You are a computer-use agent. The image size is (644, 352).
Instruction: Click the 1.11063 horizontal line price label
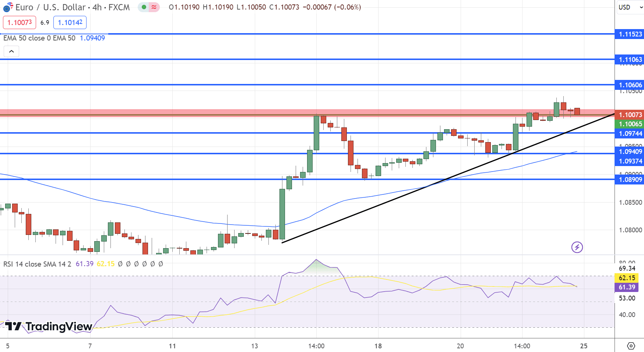(x=630, y=60)
